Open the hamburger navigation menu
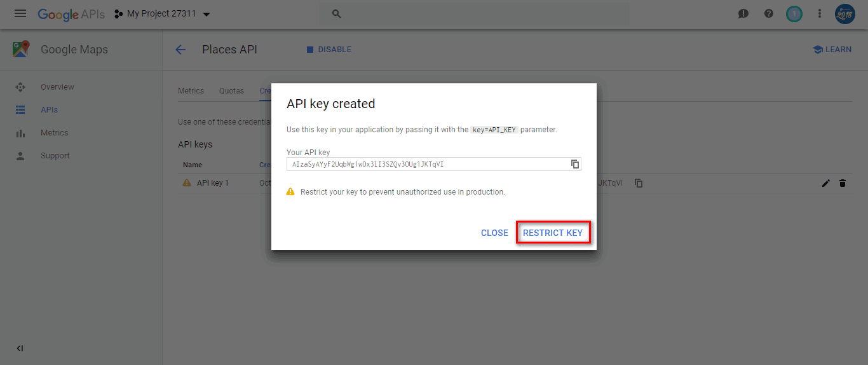The image size is (868, 365). (20, 13)
